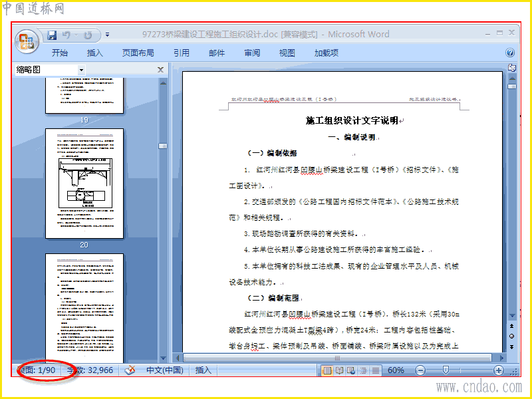Image resolution: width=532 pixels, height=399 pixels.
Task: Select the page 20 thumbnail
Action: 84,184
